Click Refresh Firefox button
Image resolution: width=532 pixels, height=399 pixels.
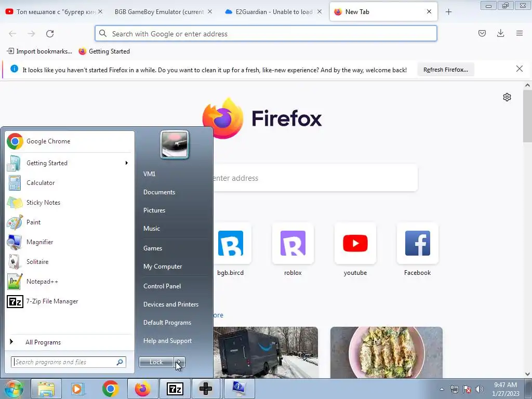445,70
